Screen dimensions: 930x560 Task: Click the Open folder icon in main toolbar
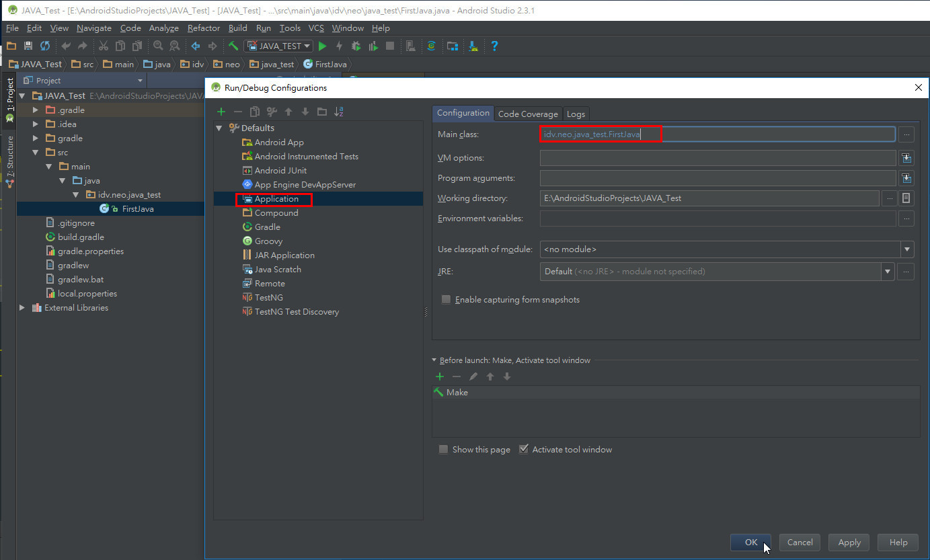11,46
